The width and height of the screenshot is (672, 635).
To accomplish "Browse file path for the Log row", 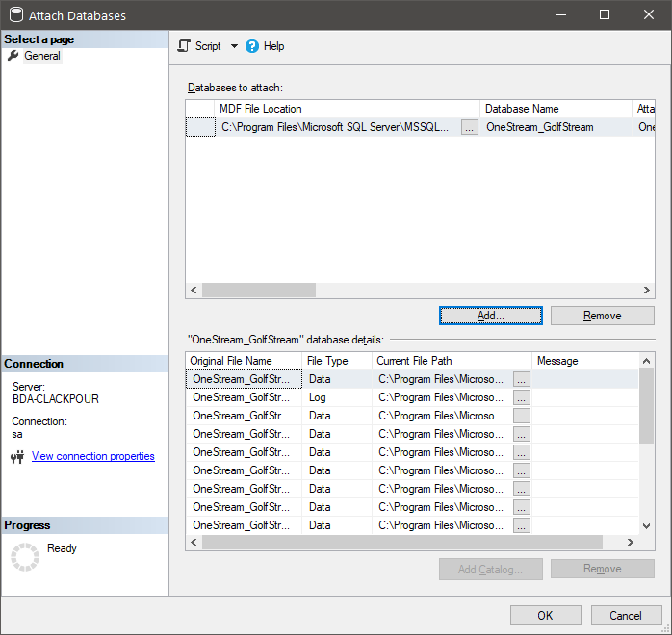I will [522, 397].
